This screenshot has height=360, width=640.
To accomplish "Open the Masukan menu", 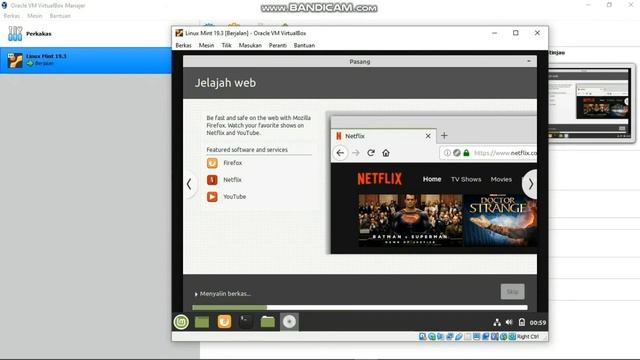I will point(250,45).
